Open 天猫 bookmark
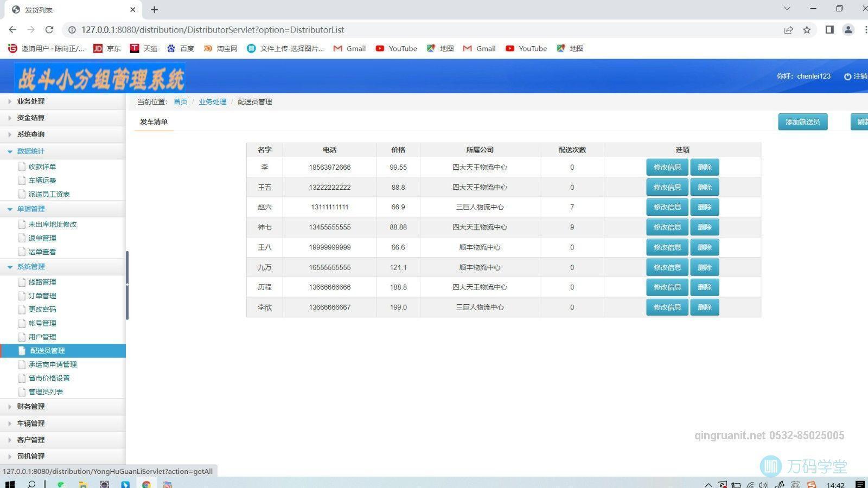This screenshot has height=488, width=868. coord(144,48)
